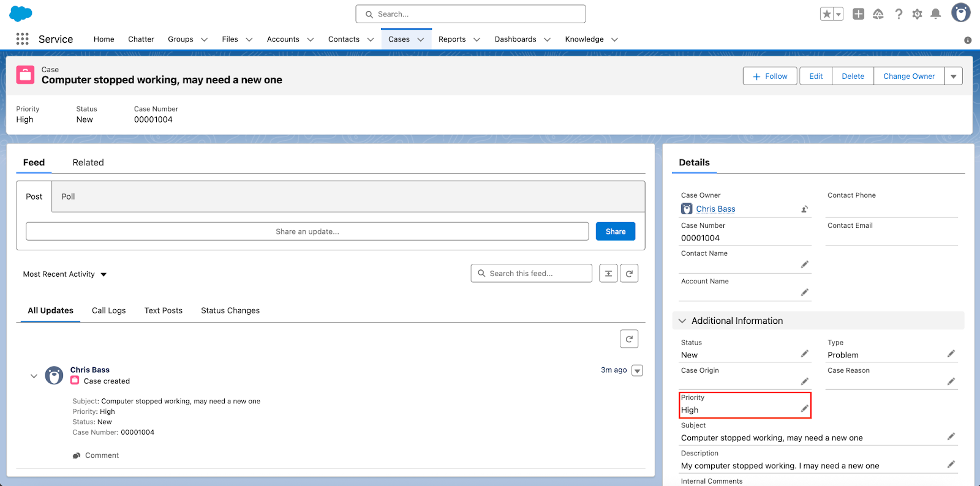Collapse the Additional Information section
Screen dimensions: 980x486
tap(682, 321)
